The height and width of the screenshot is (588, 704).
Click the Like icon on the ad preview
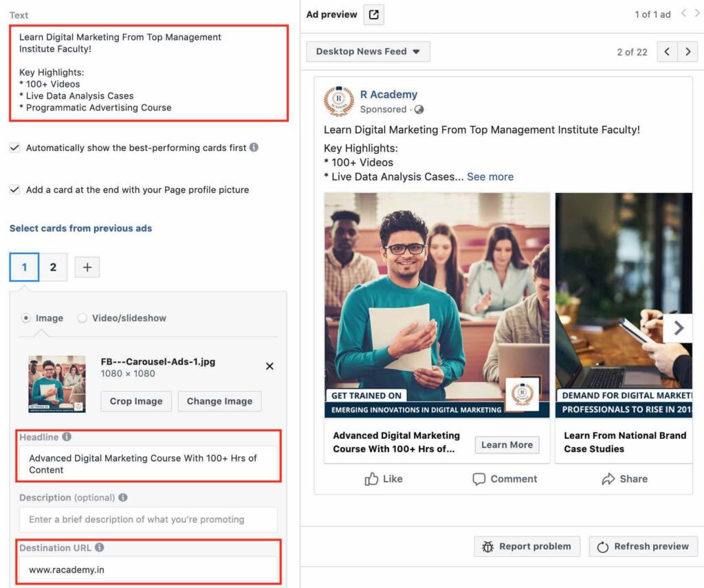click(372, 479)
